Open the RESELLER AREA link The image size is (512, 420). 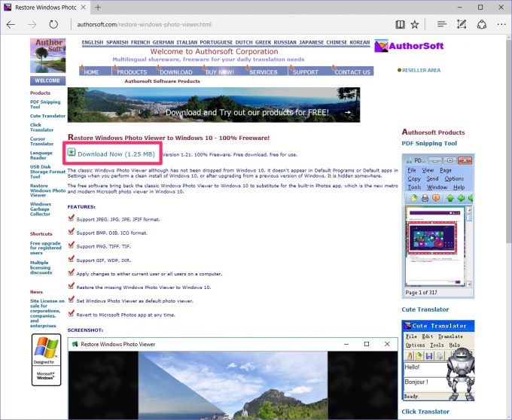click(421, 70)
